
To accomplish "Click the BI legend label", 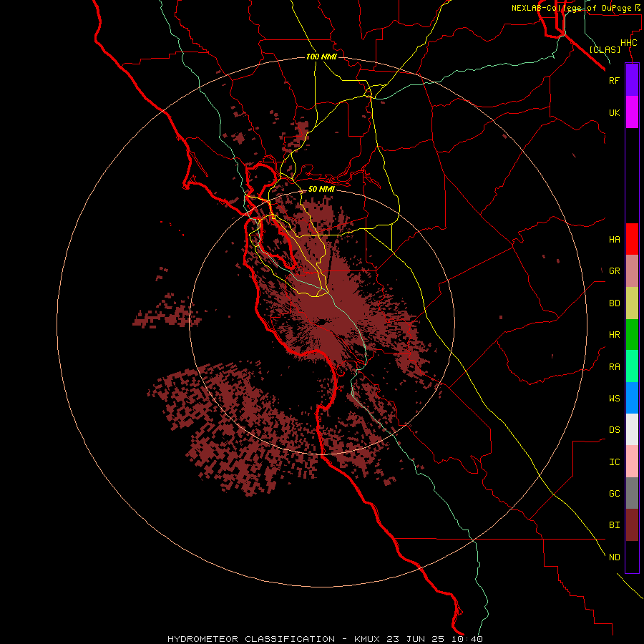I will (x=614, y=525).
